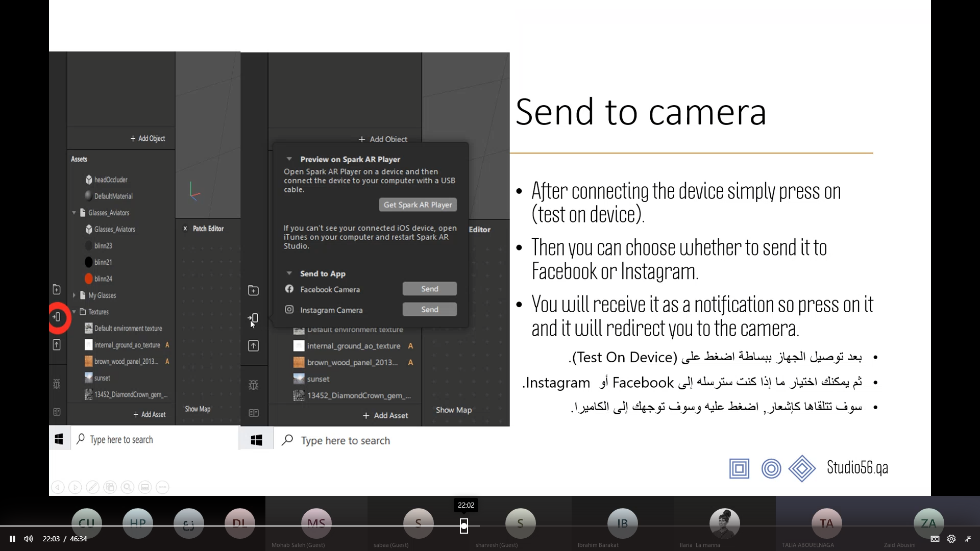
Task: Select the CU participant avatar
Action: [x=87, y=523]
